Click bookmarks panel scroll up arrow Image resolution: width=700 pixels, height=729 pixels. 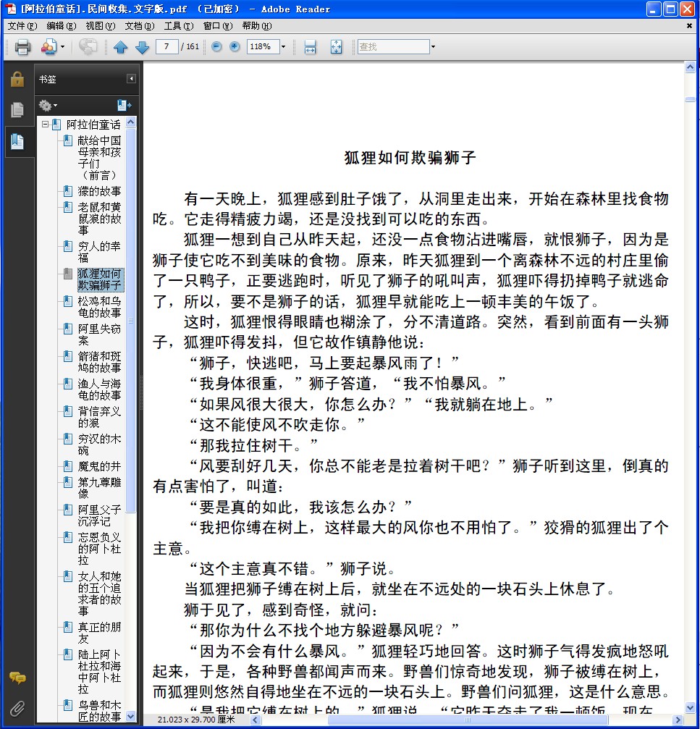[x=130, y=122]
